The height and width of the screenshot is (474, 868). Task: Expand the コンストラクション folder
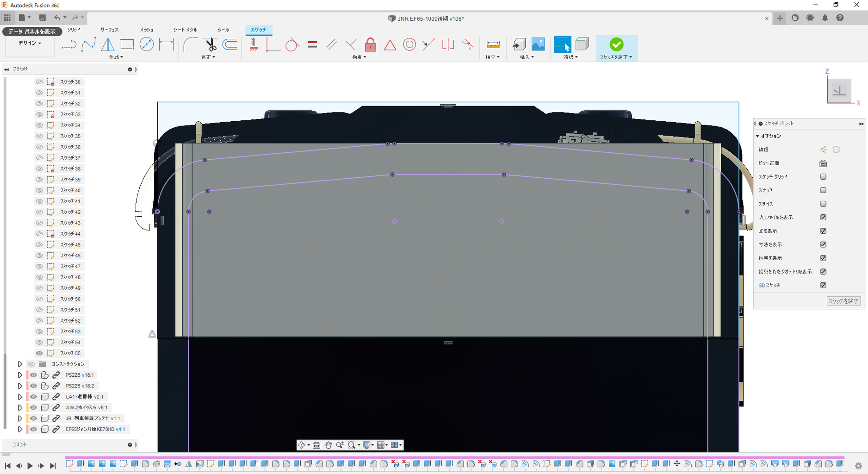click(x=20, y=364)
